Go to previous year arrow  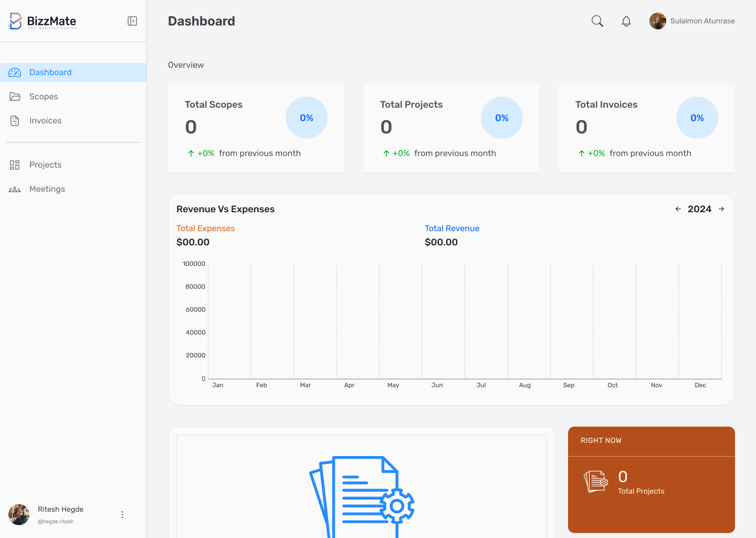tap(678, 209)
